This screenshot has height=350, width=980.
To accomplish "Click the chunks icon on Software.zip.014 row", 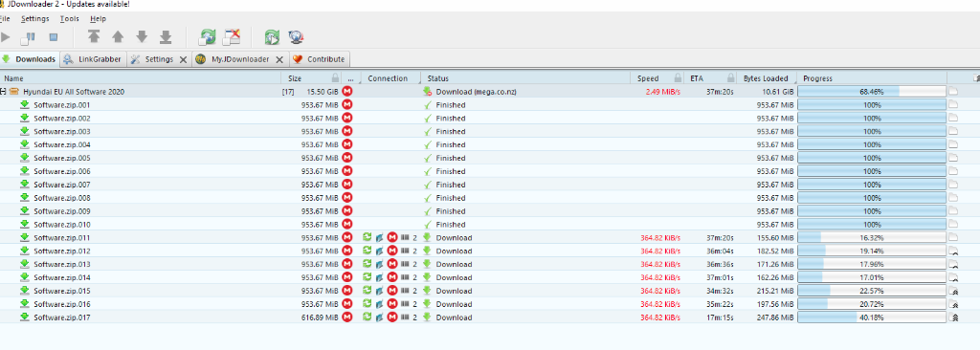I will (405, 277).
